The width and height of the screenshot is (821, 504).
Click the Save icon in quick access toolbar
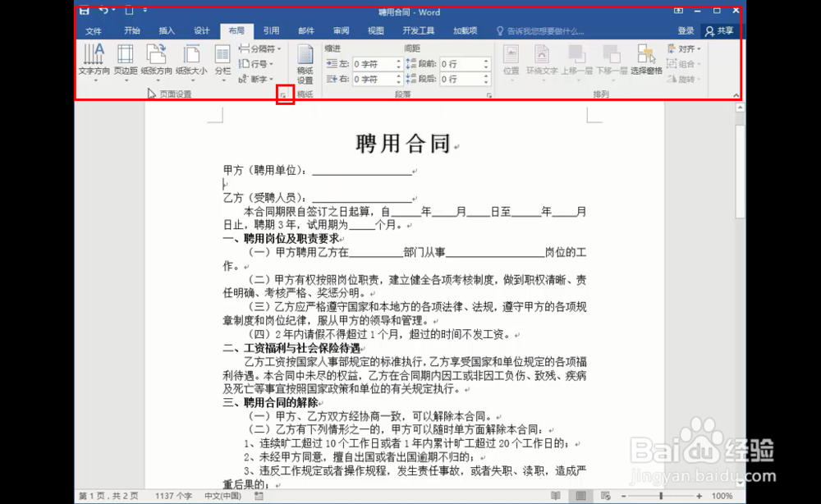tap(84, 11)
